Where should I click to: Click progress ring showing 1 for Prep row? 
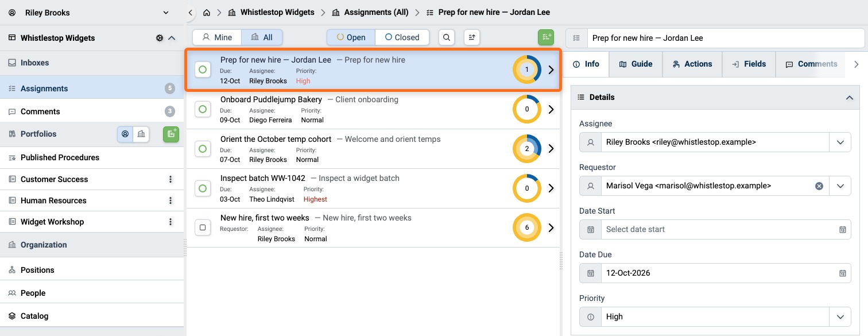pyautogui.click(x=526, y=69)
